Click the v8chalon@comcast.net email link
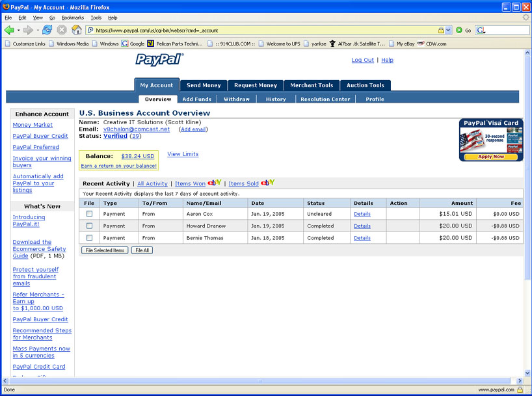 tap(137, 129)
